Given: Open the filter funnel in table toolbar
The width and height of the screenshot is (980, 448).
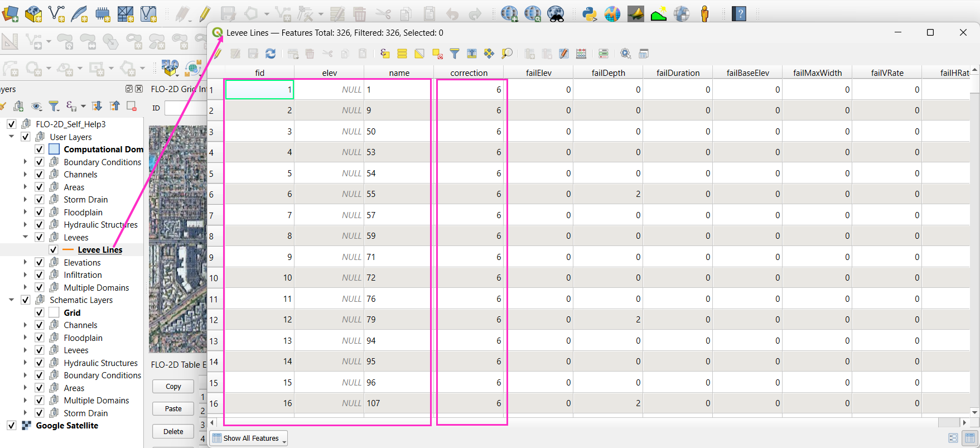Looking at the screenshot, I should (455, 54).
